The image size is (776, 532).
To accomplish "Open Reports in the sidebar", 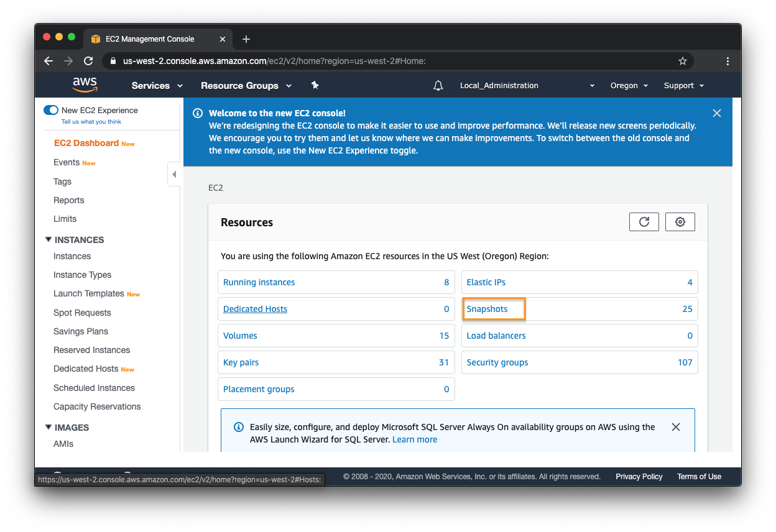I will point(68,200).
